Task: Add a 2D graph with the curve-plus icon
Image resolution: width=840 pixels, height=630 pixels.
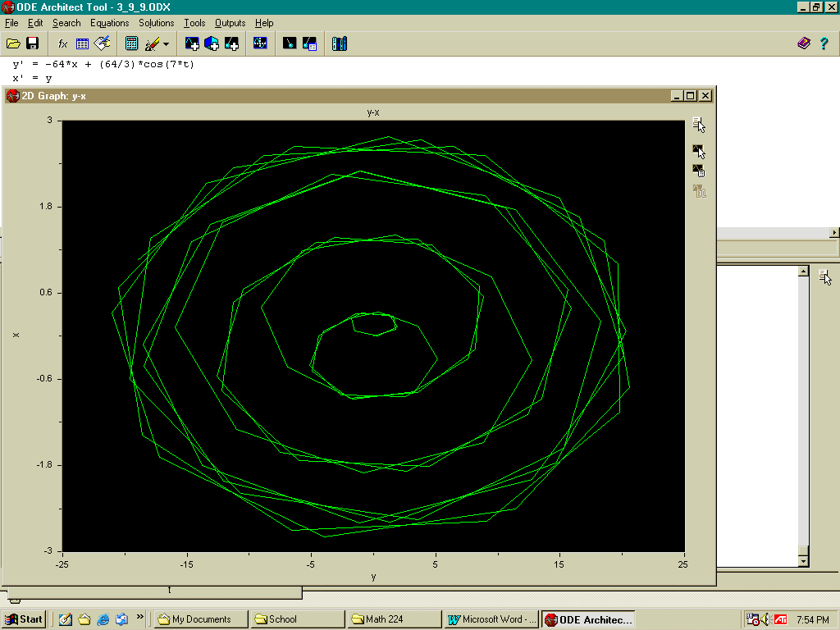Action: pyautogui.click(x=192, y=43)
